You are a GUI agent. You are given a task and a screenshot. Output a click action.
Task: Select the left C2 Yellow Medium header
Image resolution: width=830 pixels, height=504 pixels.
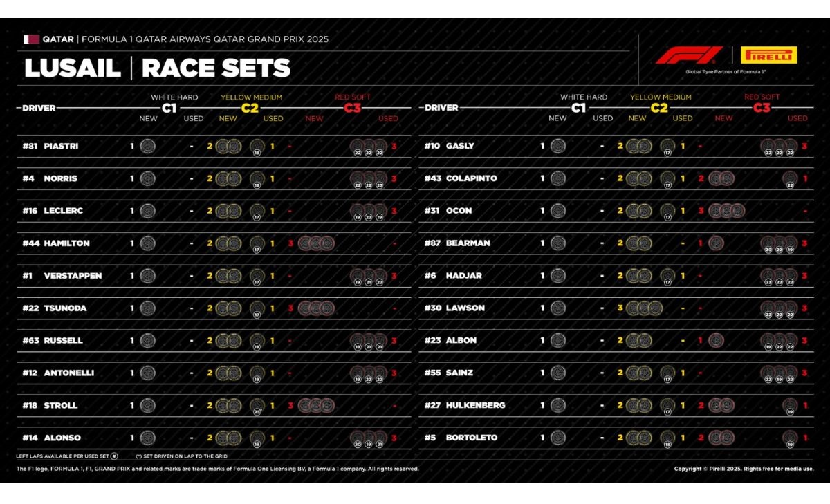[251, 104]
